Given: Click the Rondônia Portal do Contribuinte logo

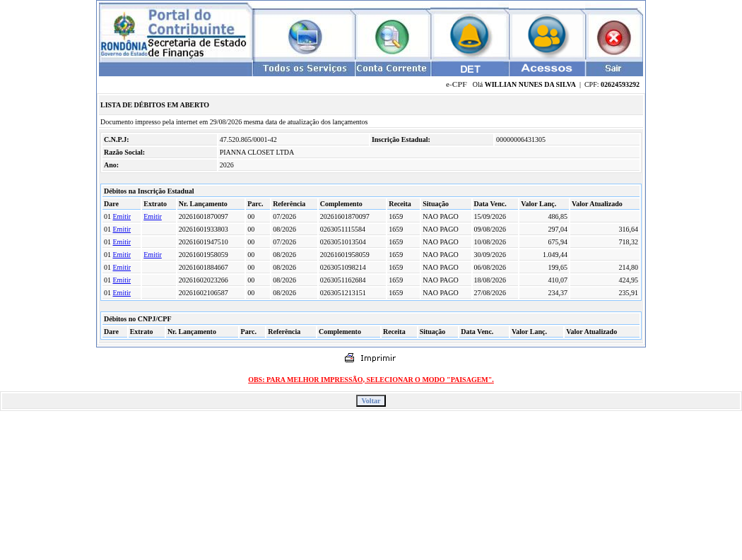Looking at the screenshot, I should coord(175,33).
